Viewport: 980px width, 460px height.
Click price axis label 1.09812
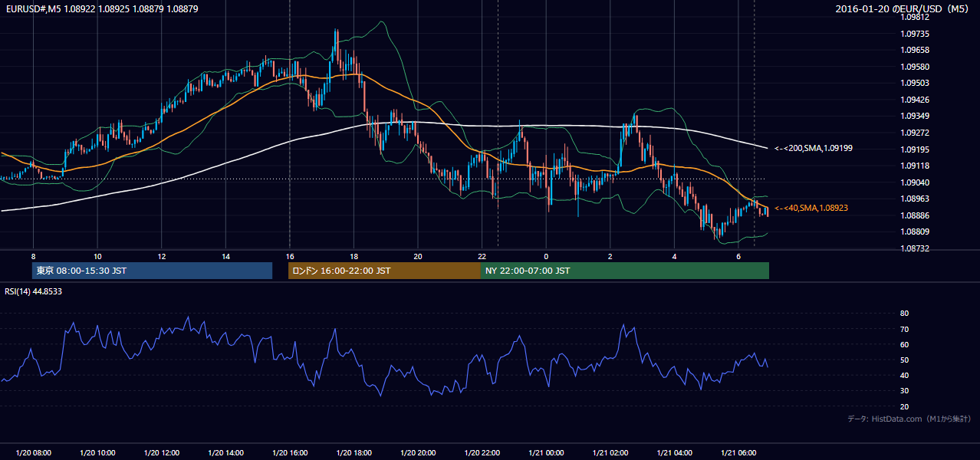[915, 17]
